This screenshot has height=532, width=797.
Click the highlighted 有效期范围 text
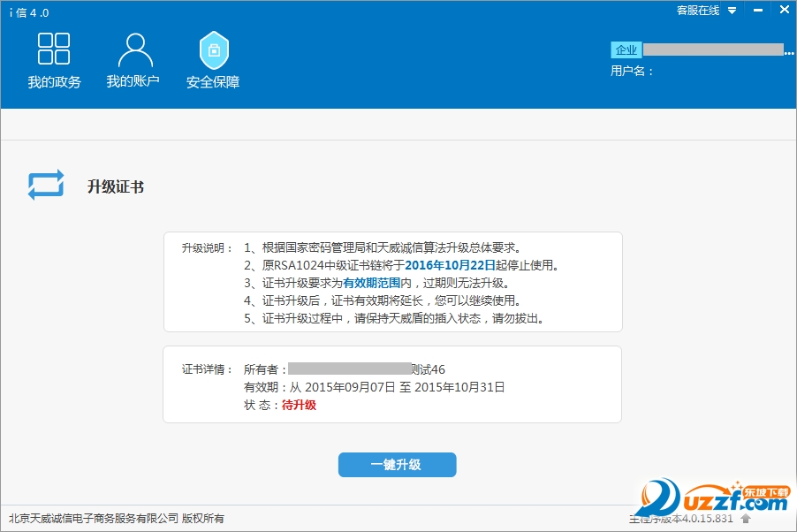tap(372, 283)
